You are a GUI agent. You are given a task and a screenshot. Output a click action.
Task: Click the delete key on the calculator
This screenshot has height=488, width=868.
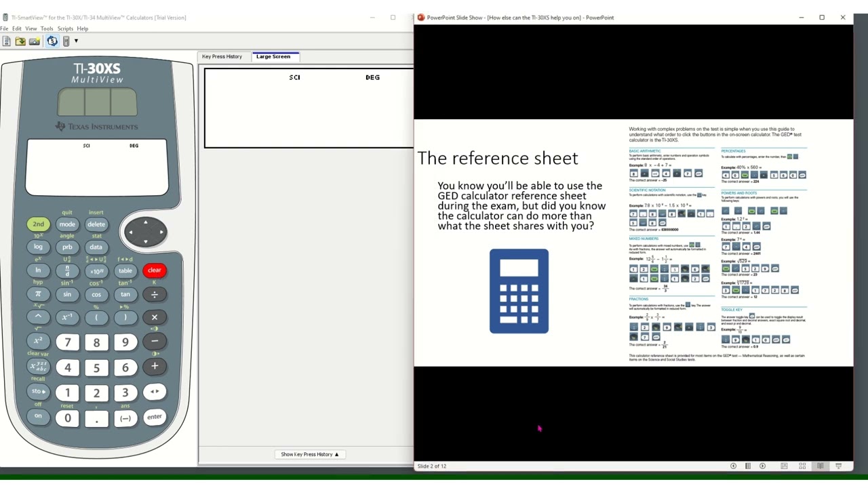click(96, 224)
